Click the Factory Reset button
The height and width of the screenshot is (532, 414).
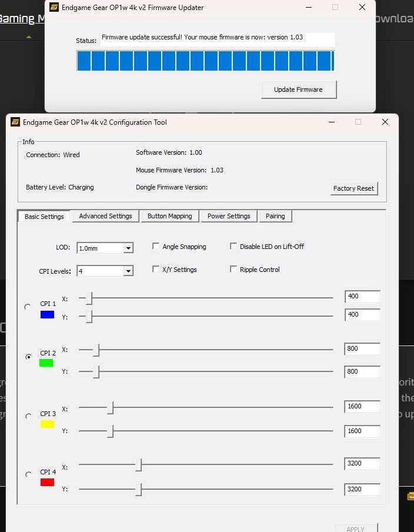[x=353, y=188]
